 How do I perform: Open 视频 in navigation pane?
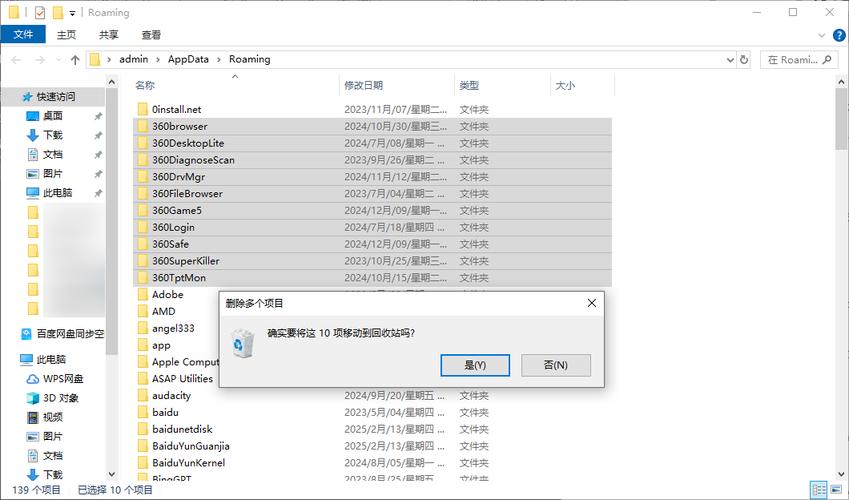[x=53, y=417]
